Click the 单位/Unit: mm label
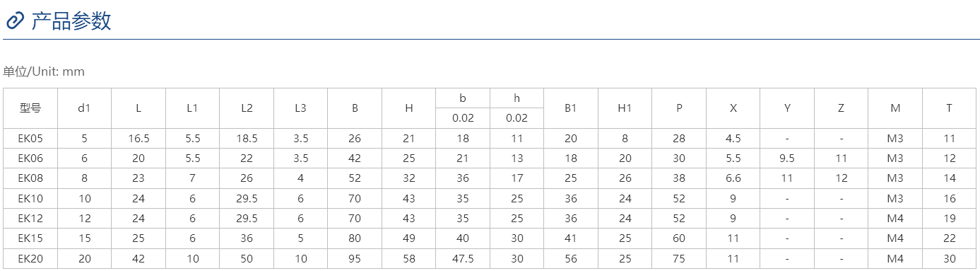The image size is (980, 271). [44, 71]
